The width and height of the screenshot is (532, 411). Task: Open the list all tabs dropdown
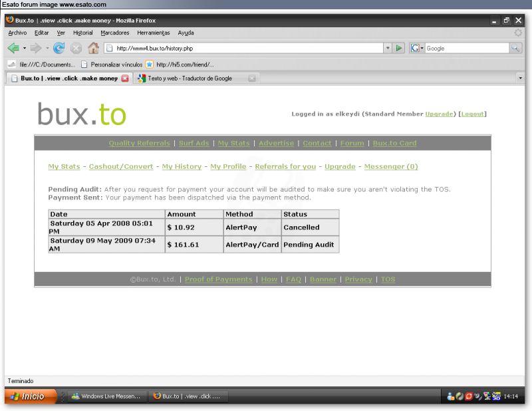[x=521, y=78]
